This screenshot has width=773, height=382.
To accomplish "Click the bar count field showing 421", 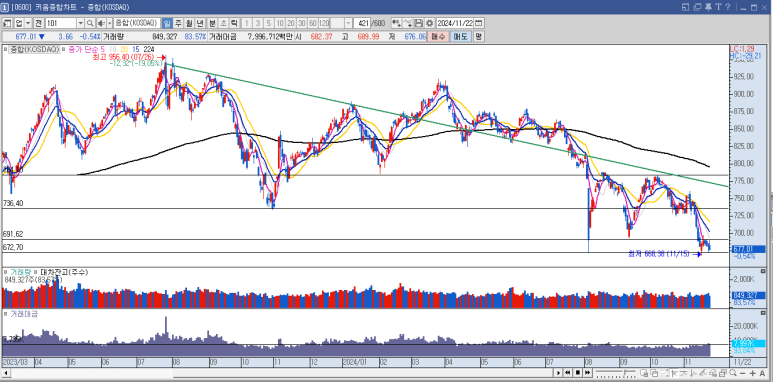I will coord(362,23).
